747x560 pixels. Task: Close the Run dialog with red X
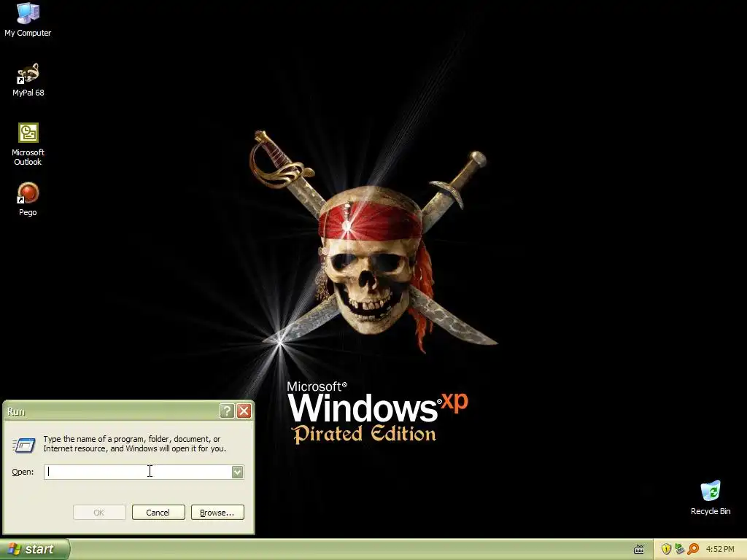point(244,411)
